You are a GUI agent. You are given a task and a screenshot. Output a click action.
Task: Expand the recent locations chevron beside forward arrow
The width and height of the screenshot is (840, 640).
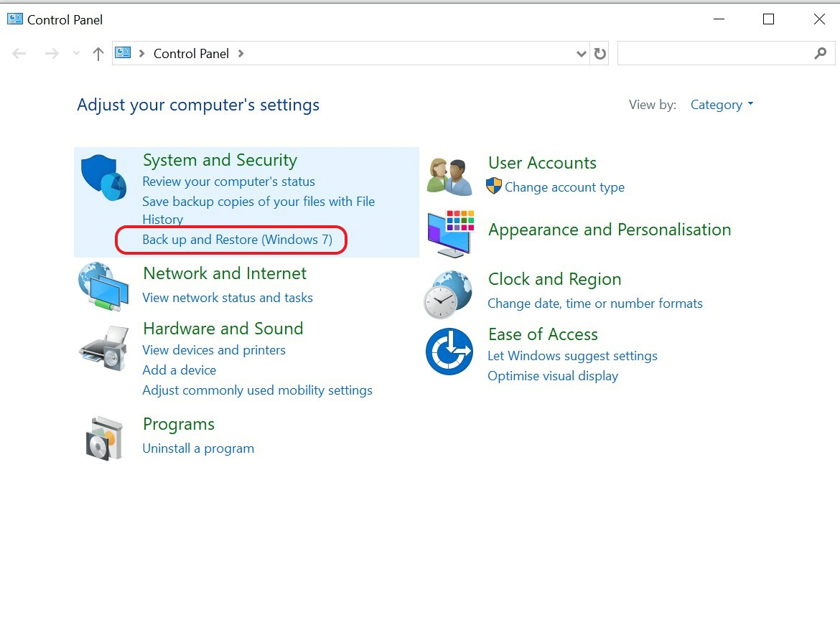pyautogui.click(x=75, y=53)
